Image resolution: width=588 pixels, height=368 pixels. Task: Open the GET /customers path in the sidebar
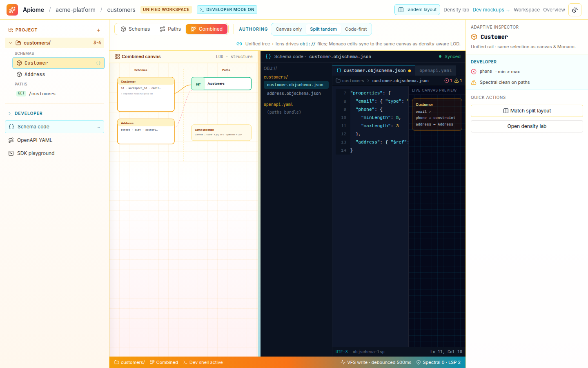pos(58,94)
